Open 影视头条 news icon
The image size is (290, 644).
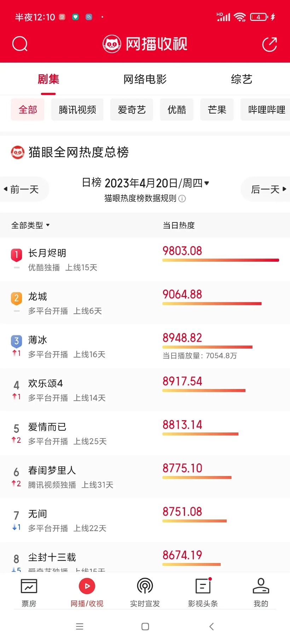203,587
